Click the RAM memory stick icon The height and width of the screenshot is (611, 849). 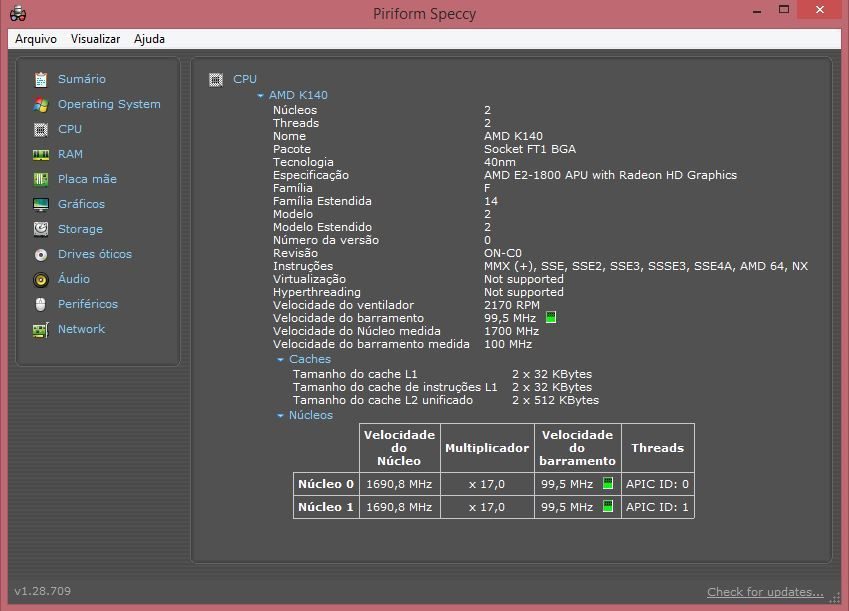41,155
